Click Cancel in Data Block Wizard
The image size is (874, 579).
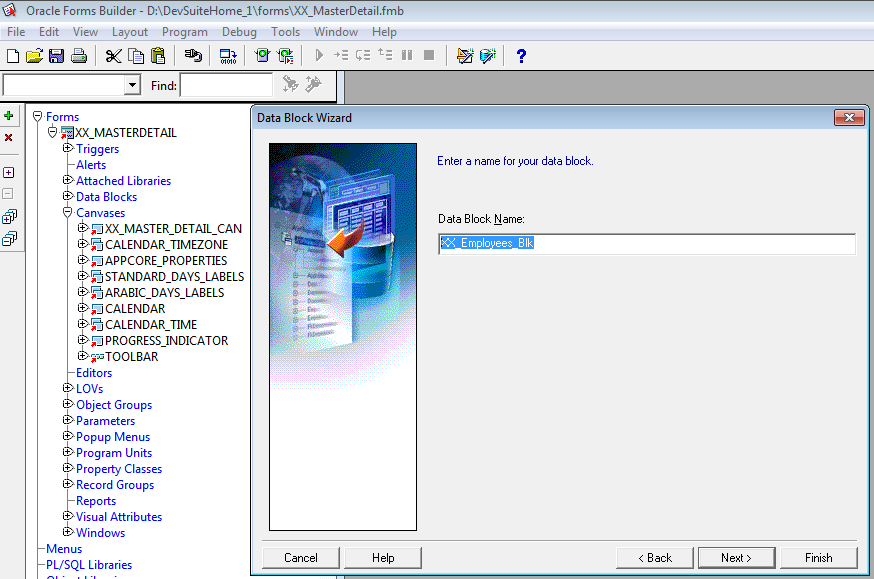point(301,558)
